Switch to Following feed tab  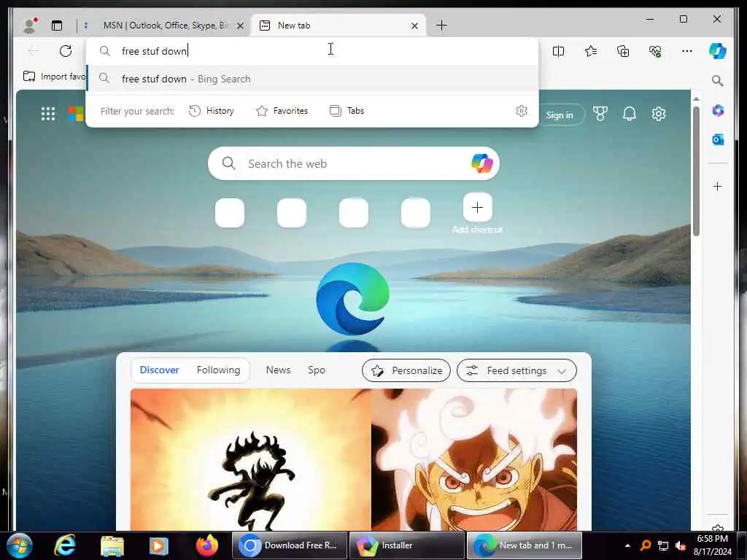(218, 370)
